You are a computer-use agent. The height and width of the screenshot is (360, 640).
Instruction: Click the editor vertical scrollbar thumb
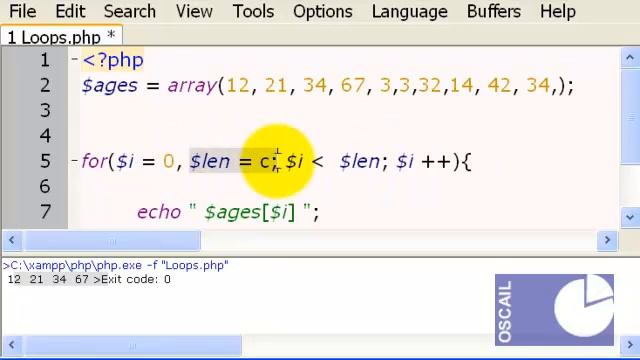630,116
